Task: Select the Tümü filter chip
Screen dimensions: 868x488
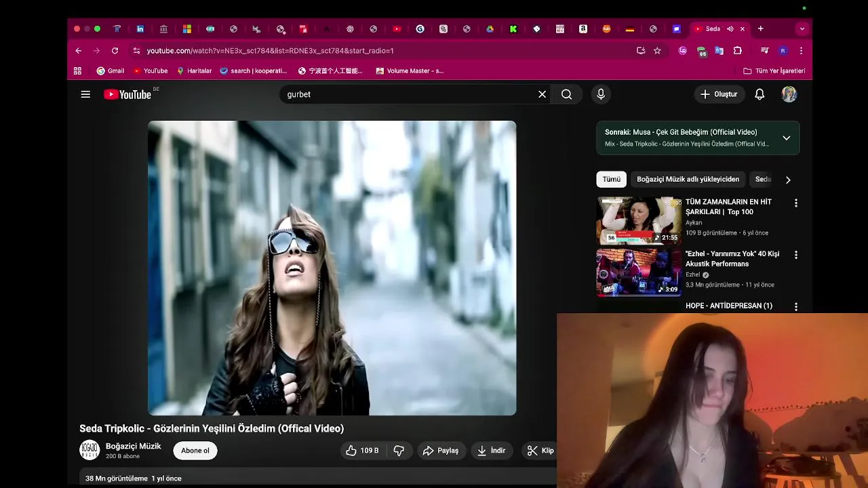Action: [x=612, y=179]
